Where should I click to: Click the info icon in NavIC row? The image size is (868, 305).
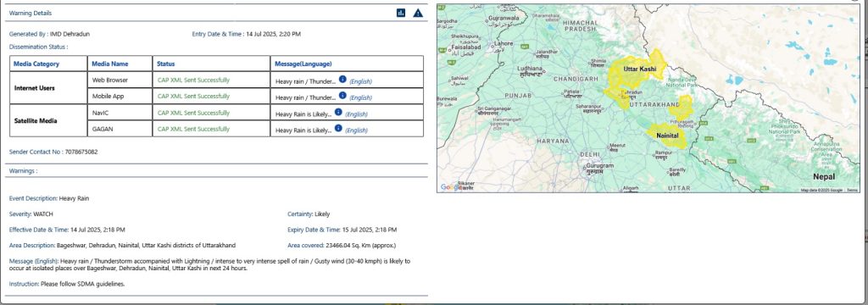point(338,113)
